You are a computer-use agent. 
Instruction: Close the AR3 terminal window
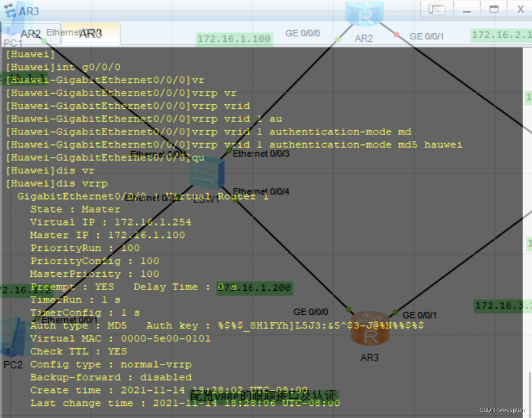click(x=520, y=9)
